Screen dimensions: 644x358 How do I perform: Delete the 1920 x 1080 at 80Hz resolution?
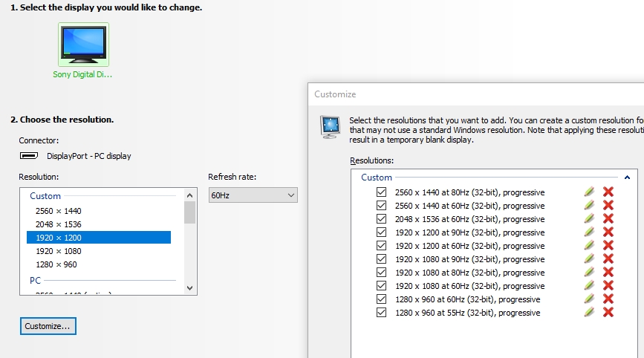tap(608, 272)
